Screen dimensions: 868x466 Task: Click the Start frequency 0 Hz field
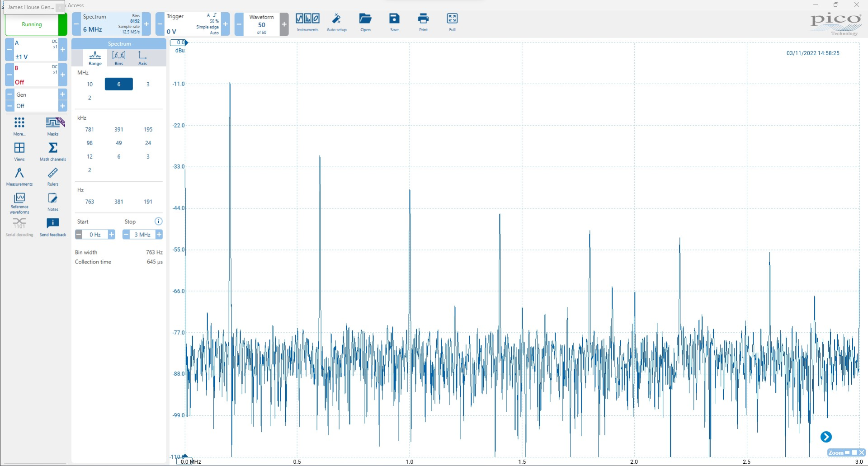click(x=95, y=235)
